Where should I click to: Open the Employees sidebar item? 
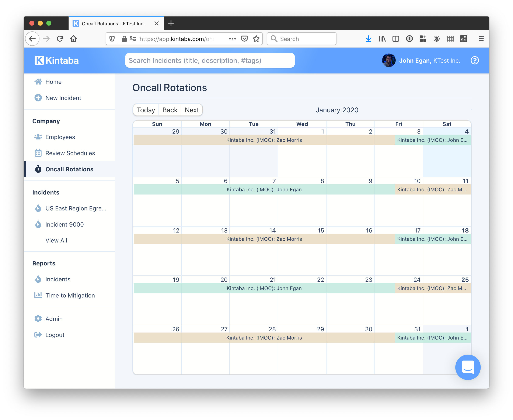coord(60,137)
